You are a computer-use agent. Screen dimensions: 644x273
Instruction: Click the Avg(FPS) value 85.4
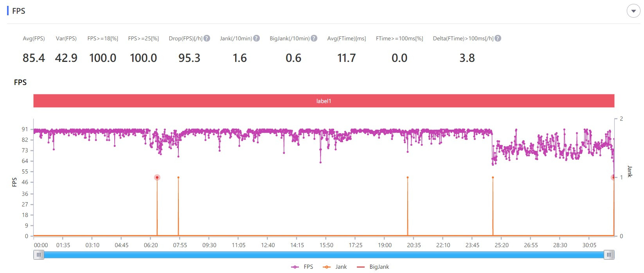click(34, 58)
